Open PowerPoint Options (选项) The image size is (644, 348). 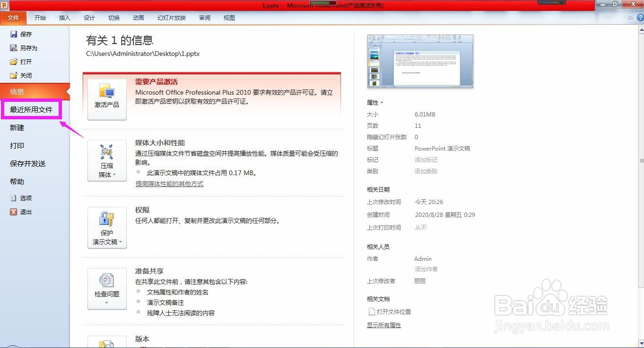(x=21, y=198)
